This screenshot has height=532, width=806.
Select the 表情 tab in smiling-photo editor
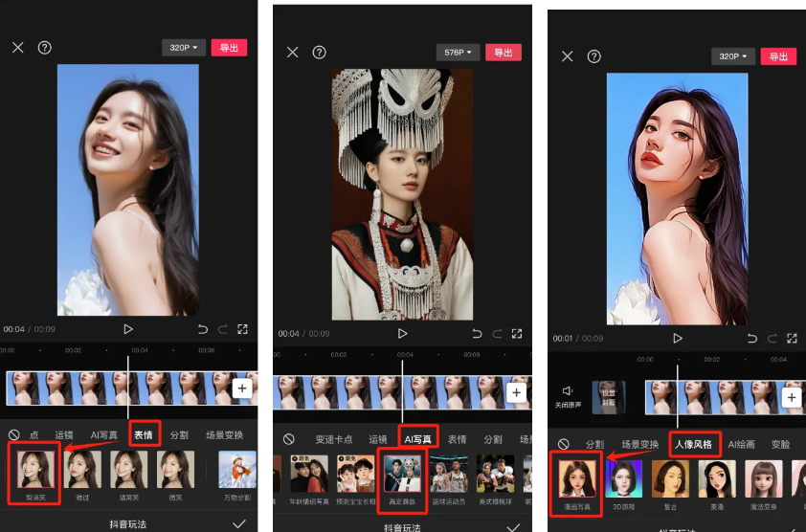[x=144, y=434]
